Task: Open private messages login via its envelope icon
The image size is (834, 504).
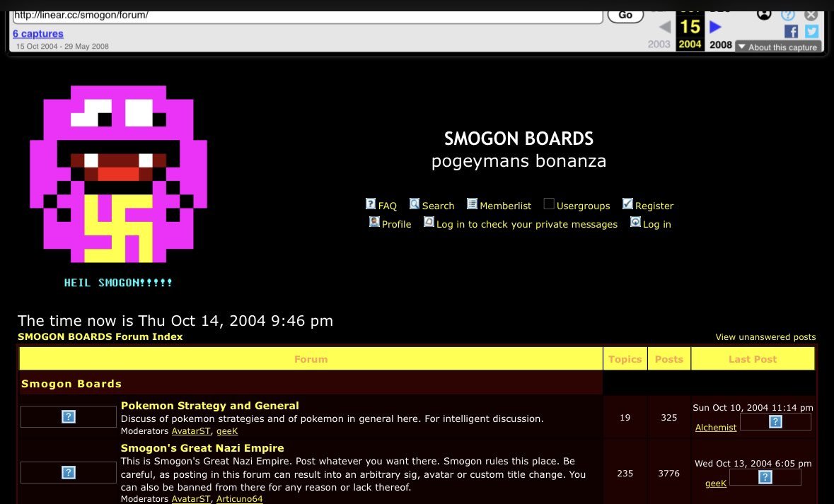Action: 429,222
